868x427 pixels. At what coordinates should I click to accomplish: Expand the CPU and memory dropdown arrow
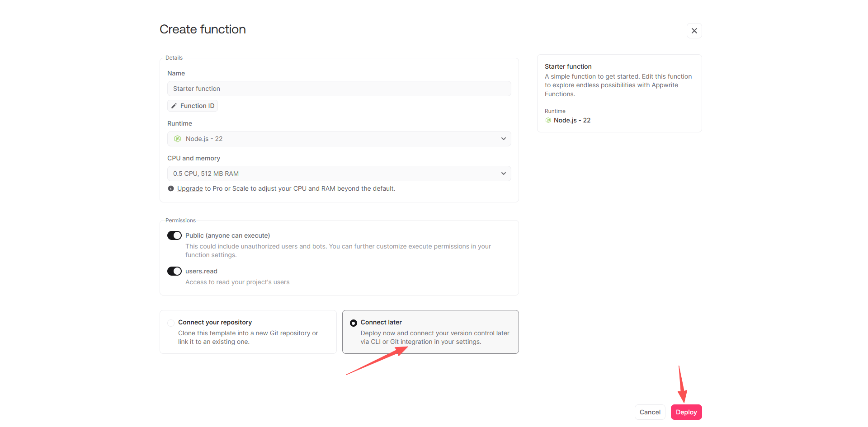[x=503, y=174]
